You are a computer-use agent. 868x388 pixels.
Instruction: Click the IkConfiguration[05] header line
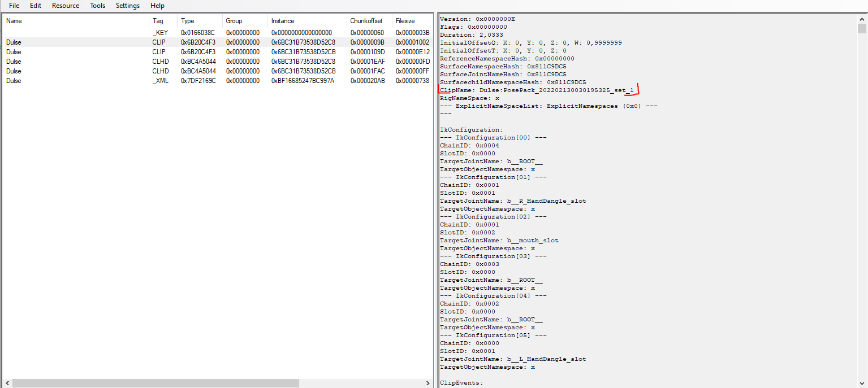coord(493,335)
